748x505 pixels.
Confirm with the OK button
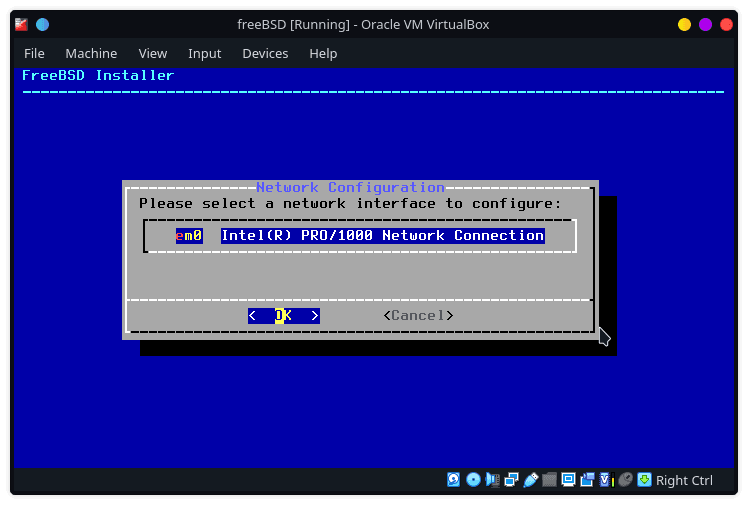pos(284,316)
